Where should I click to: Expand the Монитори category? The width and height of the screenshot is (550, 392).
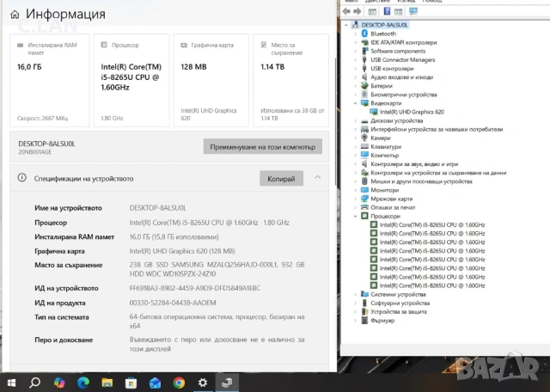point(355,190)
